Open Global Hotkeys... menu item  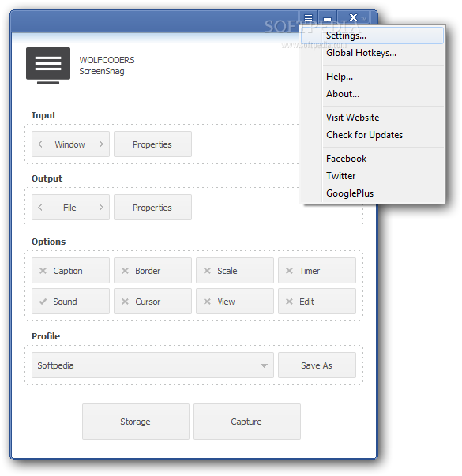[x=372, y=53]
